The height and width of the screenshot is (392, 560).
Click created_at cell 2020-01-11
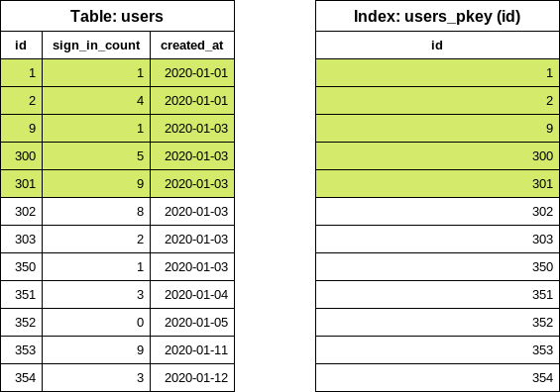[192, 349]
